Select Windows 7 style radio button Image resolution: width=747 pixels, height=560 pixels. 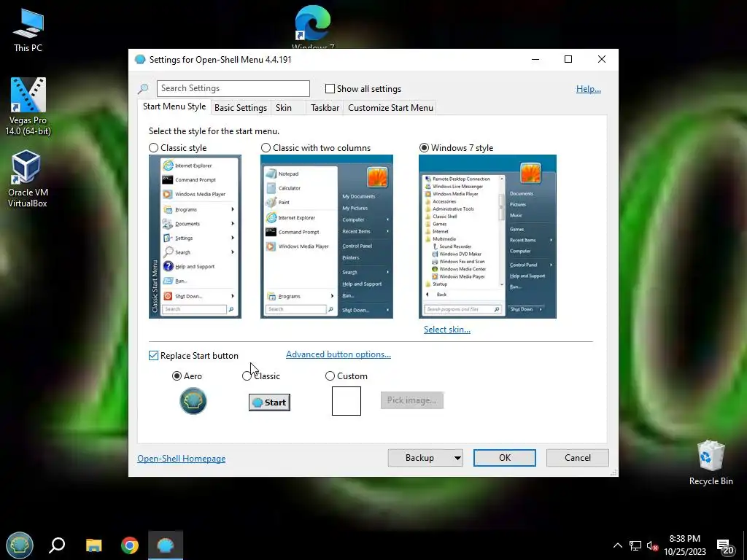click(x=424, y=147)
